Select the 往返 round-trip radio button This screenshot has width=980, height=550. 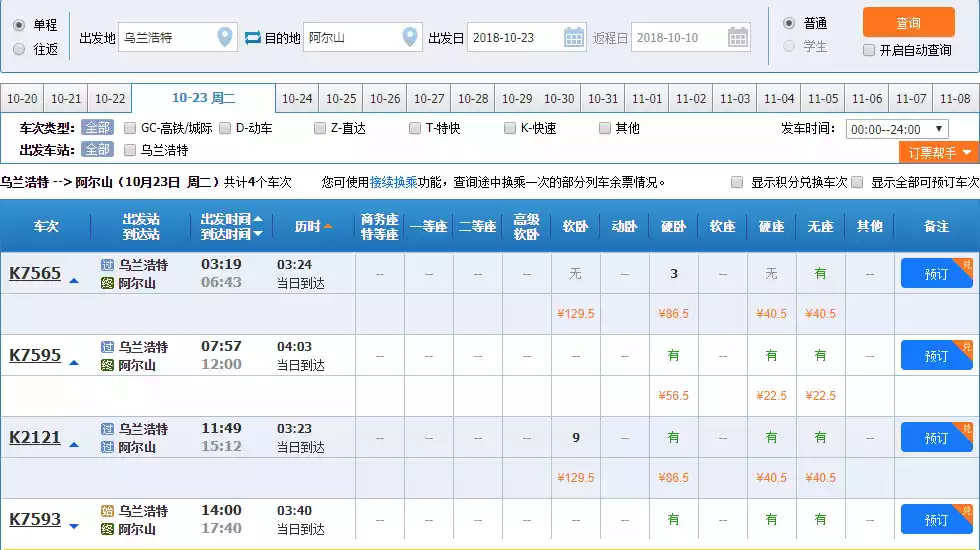click(x=19, y=49)
